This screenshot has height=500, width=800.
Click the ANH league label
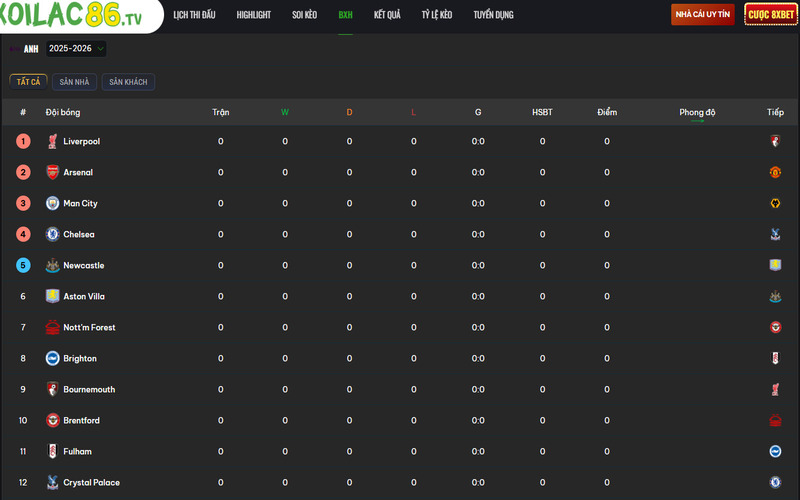pyautogui.click(x=31, y=49)
